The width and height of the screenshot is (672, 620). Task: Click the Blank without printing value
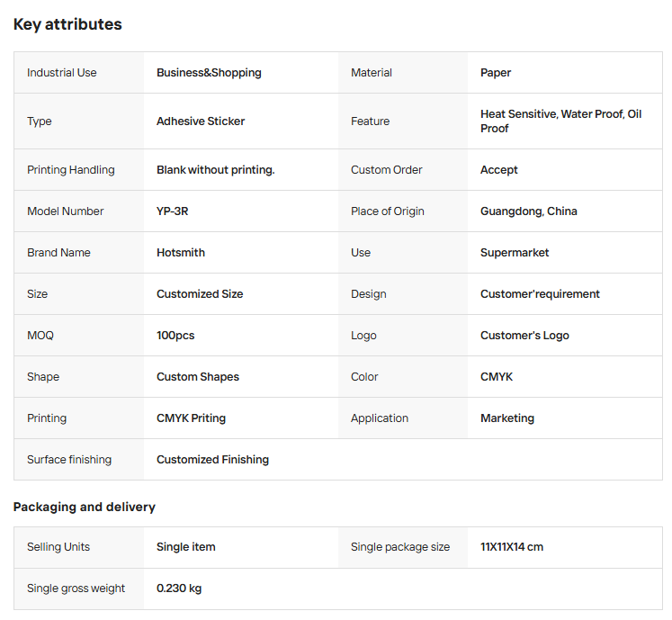tap(216, 170)
